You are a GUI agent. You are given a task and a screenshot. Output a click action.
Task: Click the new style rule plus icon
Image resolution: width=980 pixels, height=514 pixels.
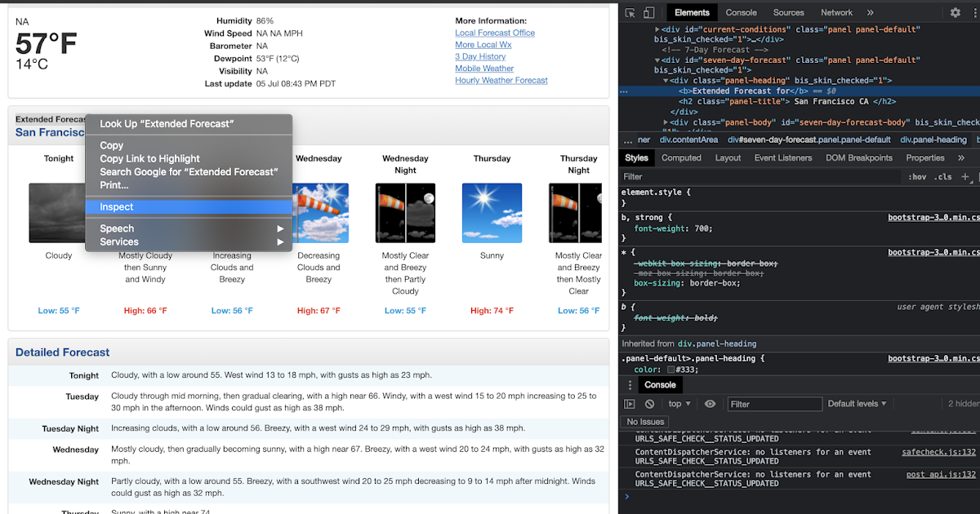(964, 176)
